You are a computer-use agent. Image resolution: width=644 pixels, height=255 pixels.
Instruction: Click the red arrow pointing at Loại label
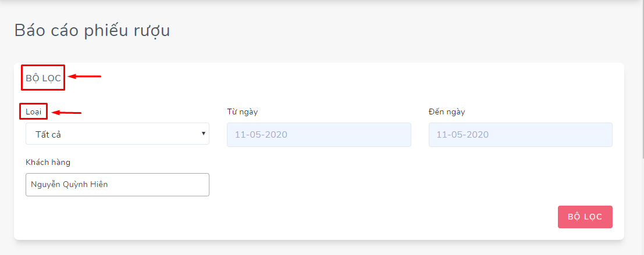click(68, 112)
